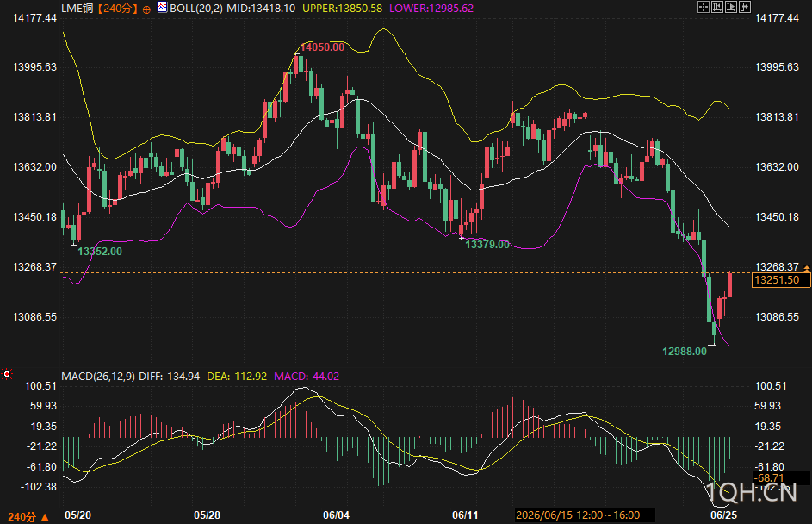812x524 pixels.
Task: Click the DIFF:-134.94 readout
Action: 170,377
